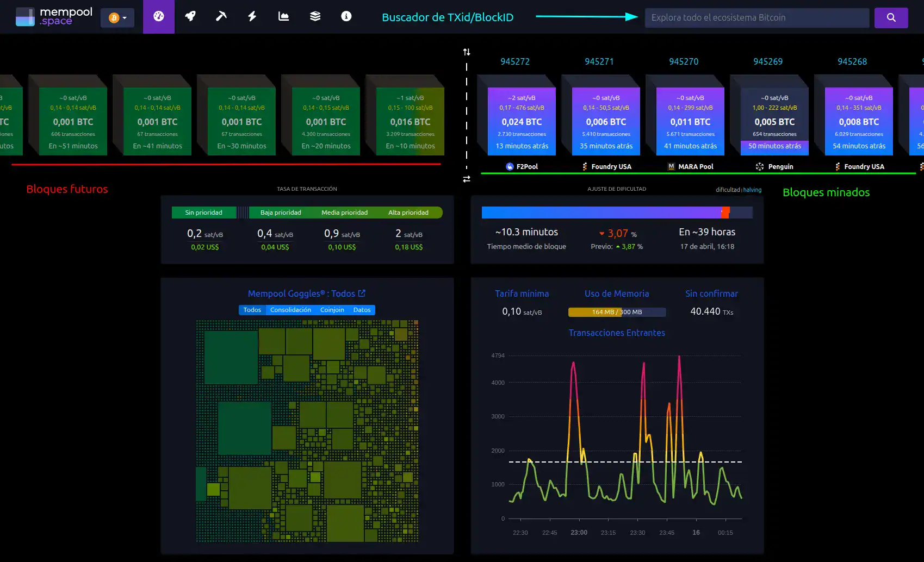Image resolution: width=924 pixels, height=562 pixels.
Task: Open the Bitcoin network selector dropdown
Action: coord(117,18)
